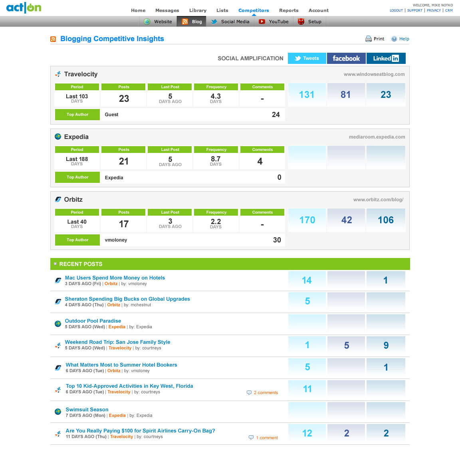Open Spirit Airlines Carry-On Bag post

[x=140, y=431]
